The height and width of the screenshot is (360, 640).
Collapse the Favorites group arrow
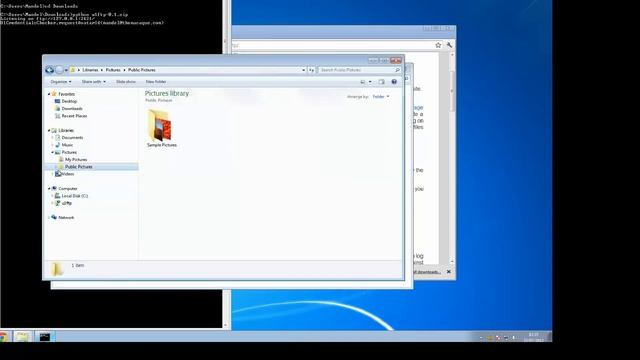pos(49,94)
